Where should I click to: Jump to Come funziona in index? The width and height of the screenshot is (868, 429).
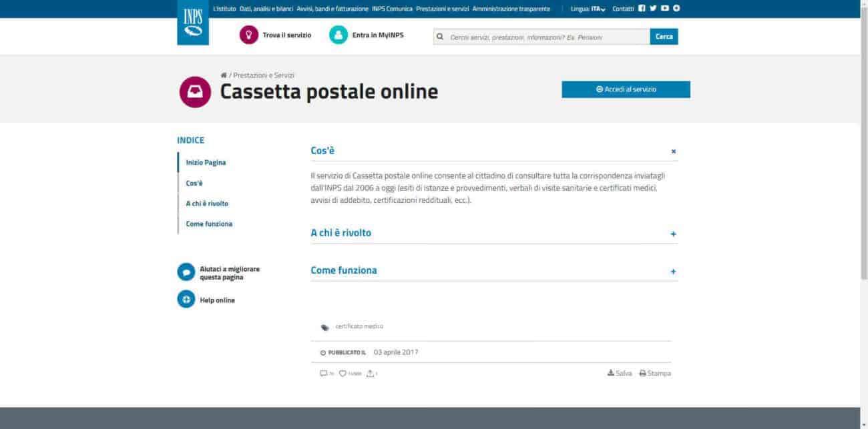click(x=209, y=224)
